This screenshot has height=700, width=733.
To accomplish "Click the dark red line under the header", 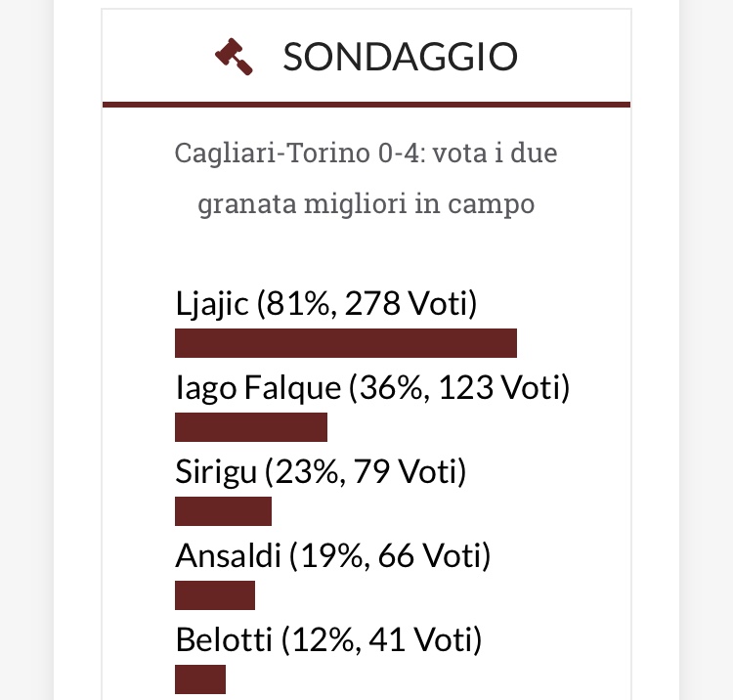I will tap(366, 104).
